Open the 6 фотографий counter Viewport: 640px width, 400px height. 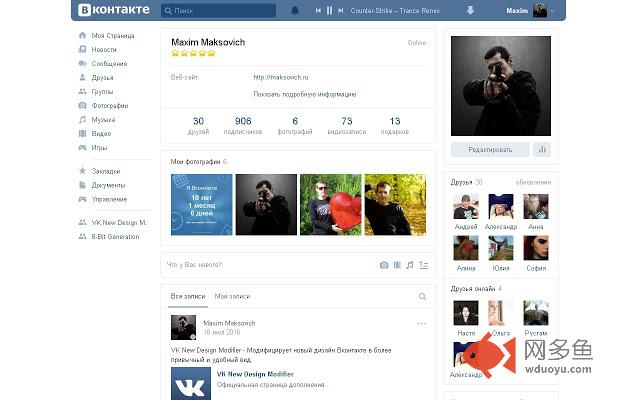coord(295,125)
